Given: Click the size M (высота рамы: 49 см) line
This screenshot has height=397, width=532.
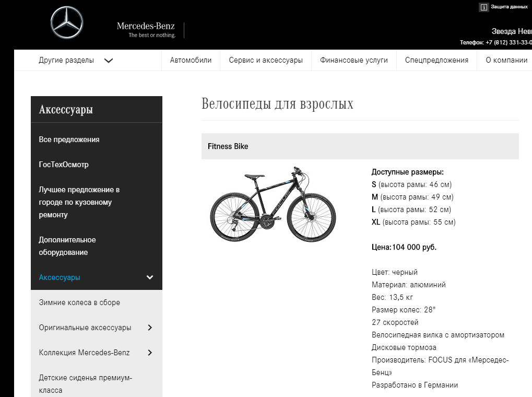Looking at the screenshot, I should (x=412, y=197).
